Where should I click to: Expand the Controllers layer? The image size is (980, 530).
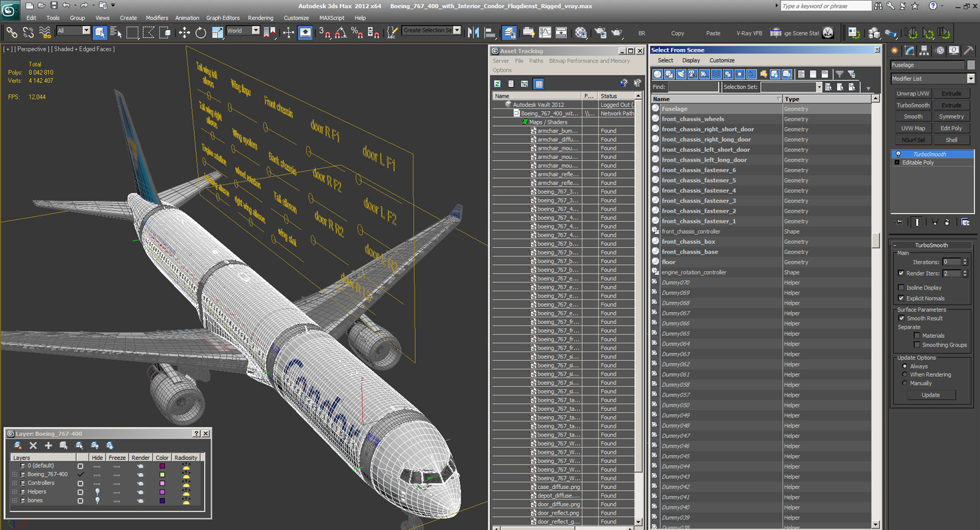pyautogui.click(x=15, y=483)
